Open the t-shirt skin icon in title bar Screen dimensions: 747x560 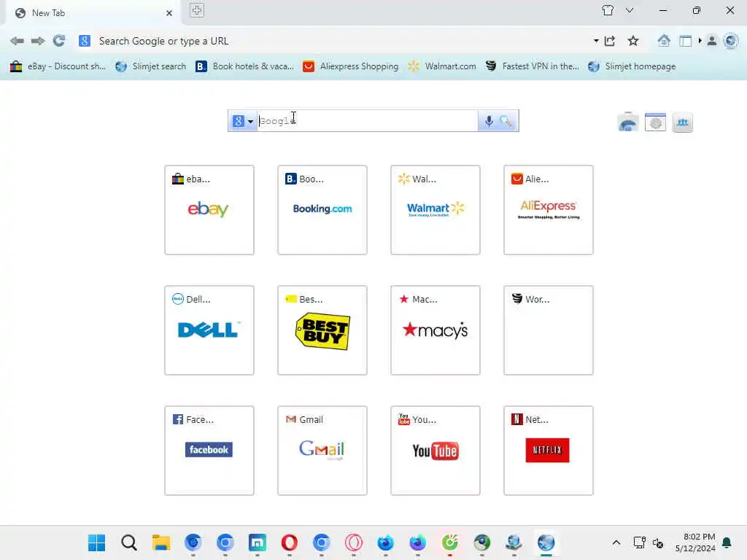click(x=608, y=10)
